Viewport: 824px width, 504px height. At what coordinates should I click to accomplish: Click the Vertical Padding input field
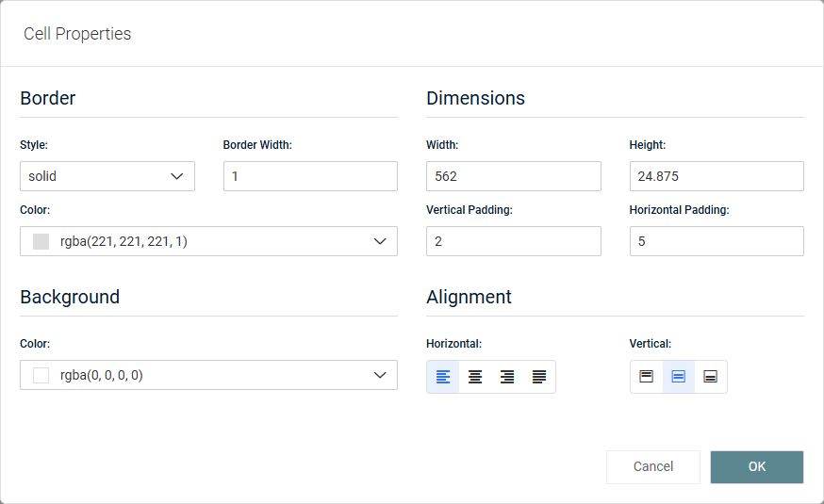[513, 241]
